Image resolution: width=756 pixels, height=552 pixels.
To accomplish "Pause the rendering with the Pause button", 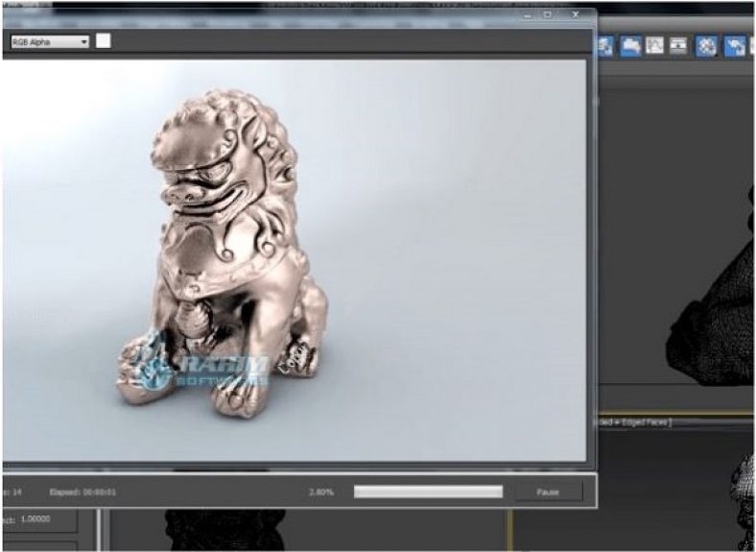I will pyautogui.click(x=548, y=492).
